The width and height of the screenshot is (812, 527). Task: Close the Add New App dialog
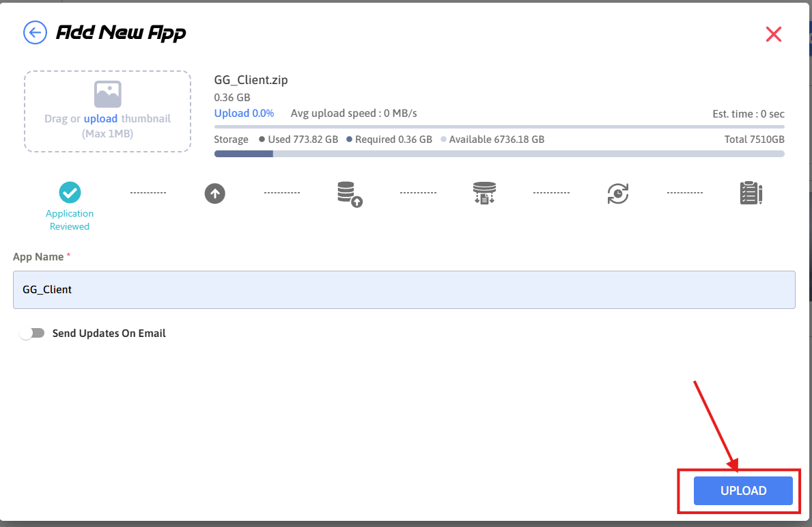[x=773, y=34]
